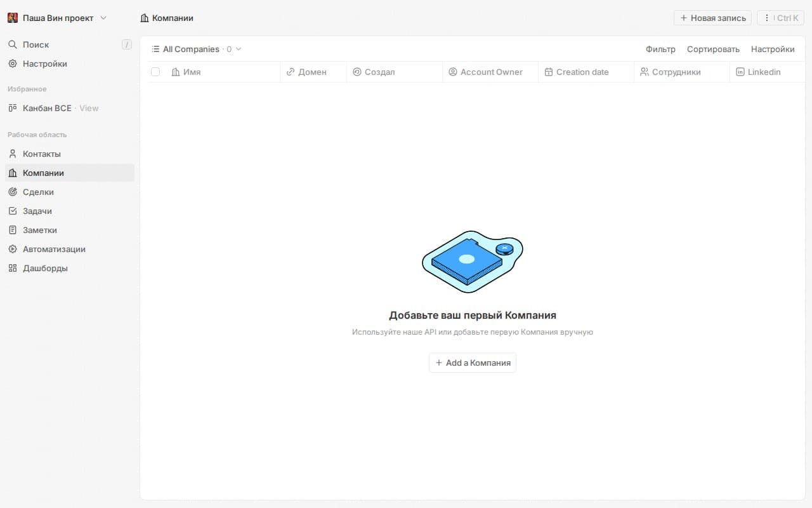Screen dimensions: 812x508
Task: Select Сделки in the workspace sidebar
Action: 38,192
